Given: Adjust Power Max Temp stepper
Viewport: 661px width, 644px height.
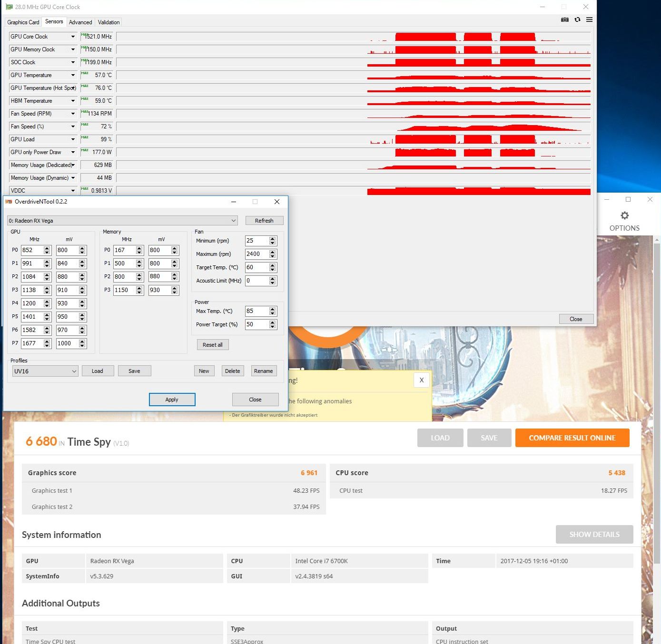Looking at the screenshot, I should (x=273, y=311).
